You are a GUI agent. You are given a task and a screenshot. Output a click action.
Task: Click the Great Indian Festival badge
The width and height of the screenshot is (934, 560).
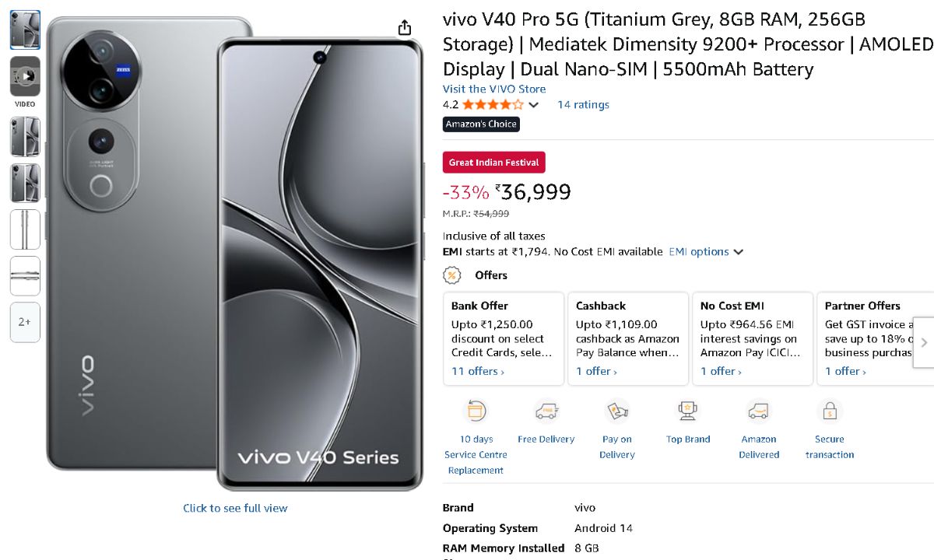tap(494, 163)
